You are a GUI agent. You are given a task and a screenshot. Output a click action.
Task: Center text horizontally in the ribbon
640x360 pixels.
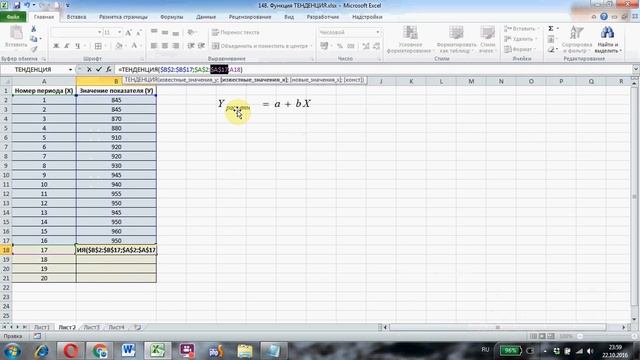pos(165,46)
